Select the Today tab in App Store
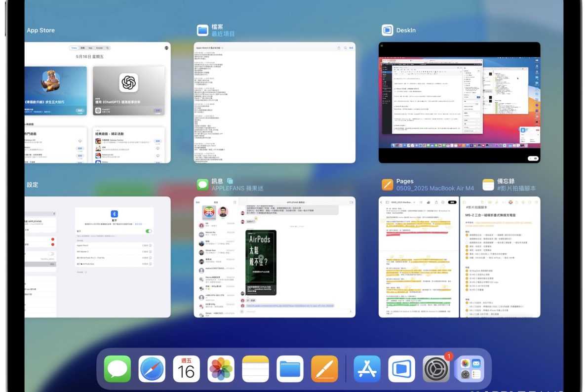This screenshot has width=588, height=392. coord(74,48)
